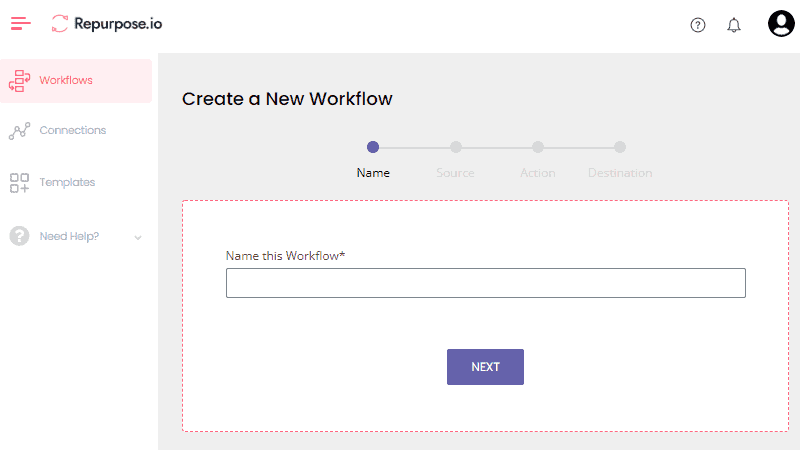The width and height of the screenshot is (800, 450).
Task: Focus the Name this Workflow input field
Action: (486, 283)
